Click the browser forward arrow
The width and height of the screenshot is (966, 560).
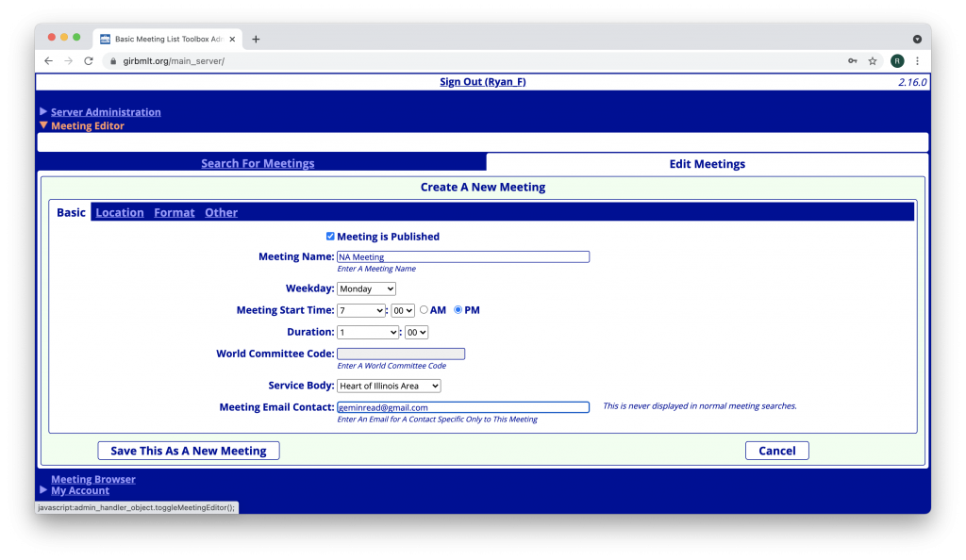(68, 61)
